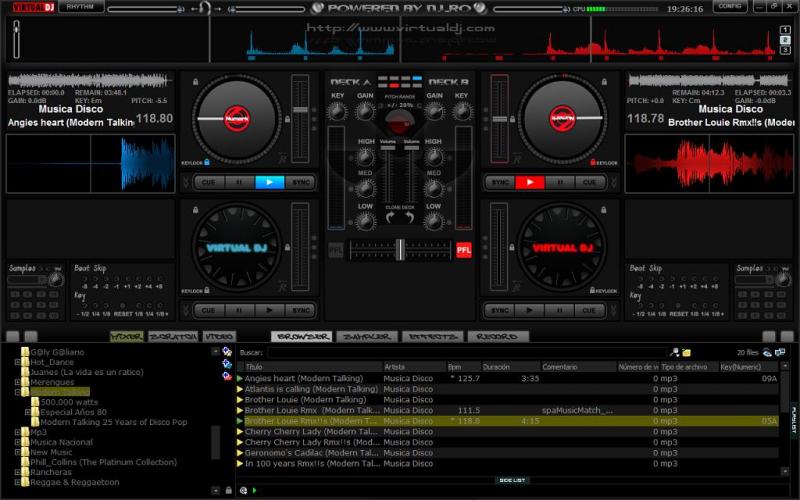
Task: Open the EFFECTS tab
Action: click(433, 337)
